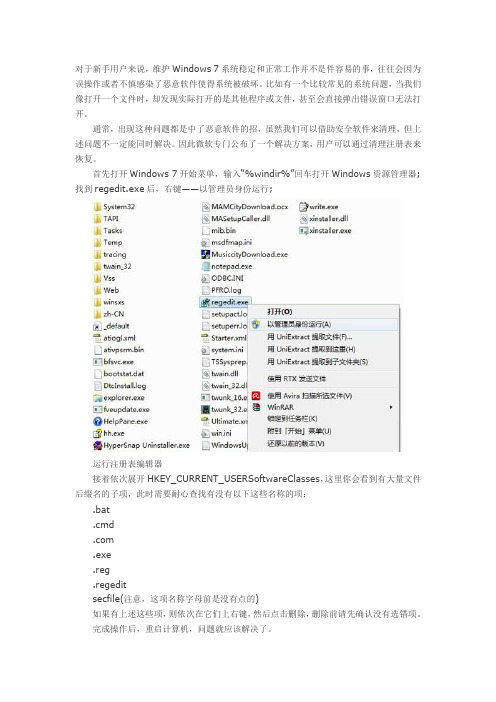
Task: Select the PFRO.log file
Action: click(x=222, y=290)
